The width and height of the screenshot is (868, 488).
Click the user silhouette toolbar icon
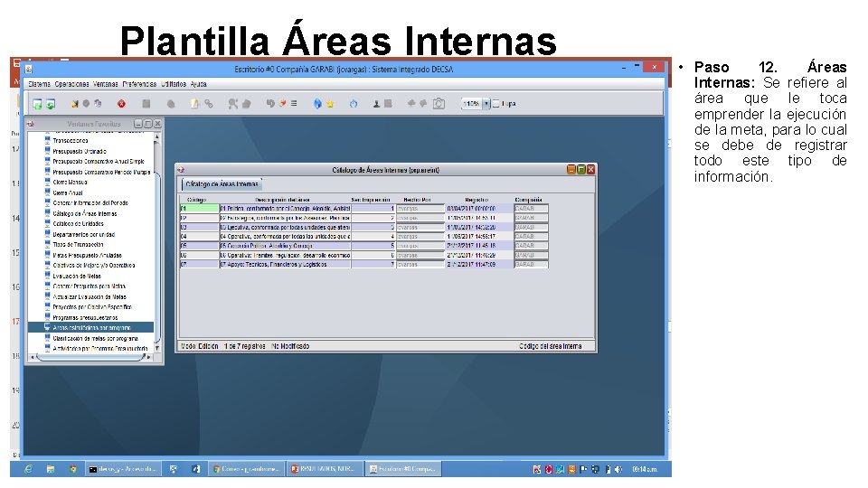(x=376, y=103)
